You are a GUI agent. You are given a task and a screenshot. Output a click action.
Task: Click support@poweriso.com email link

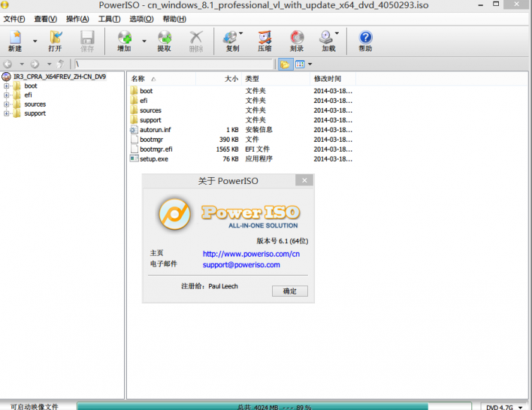click(241, 265)
